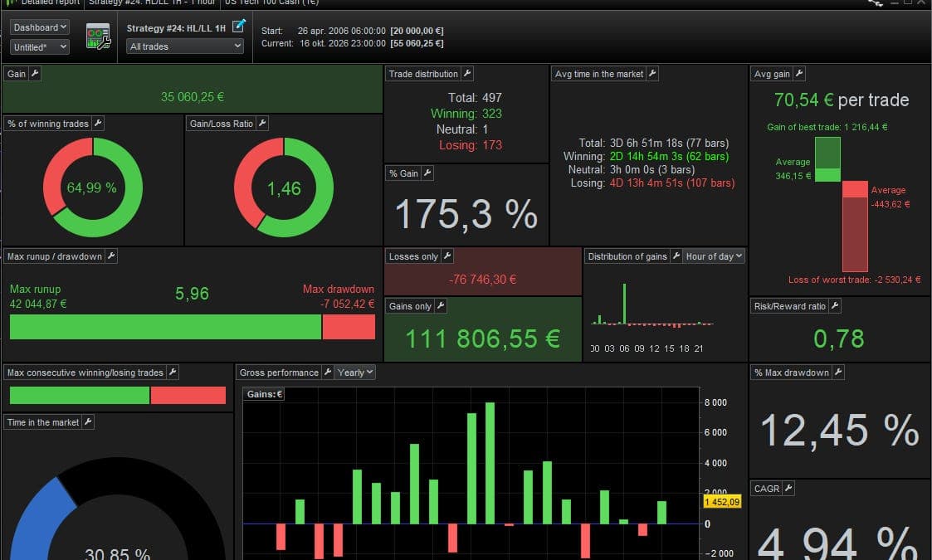
Task: Open Distribution of gains wrench settings
Action: 676,256
